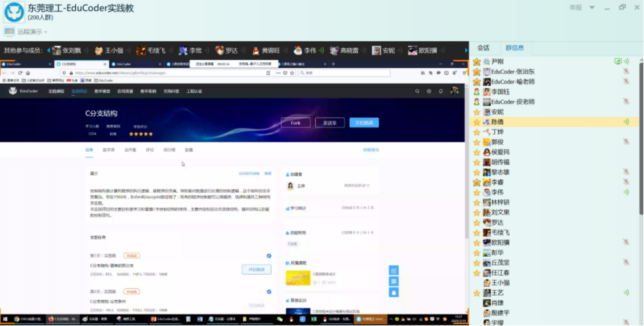Click the browser reload icon
The image size is (644, 326).
click(x=20, y=72)
